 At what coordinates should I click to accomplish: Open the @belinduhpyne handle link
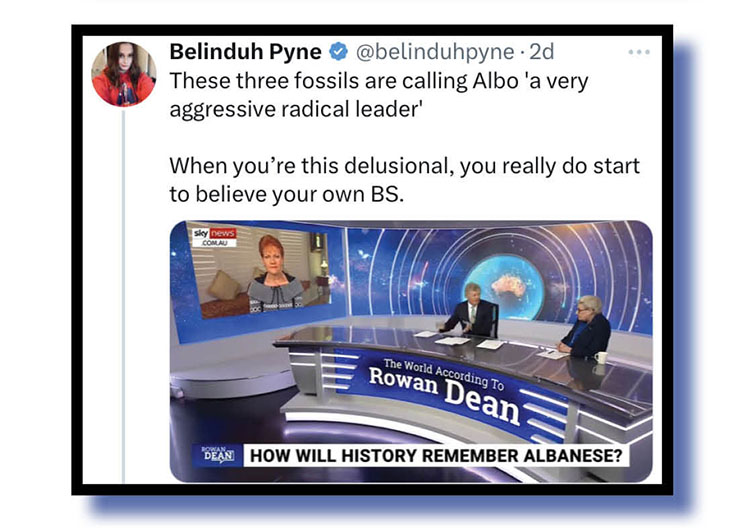[435, 52]
